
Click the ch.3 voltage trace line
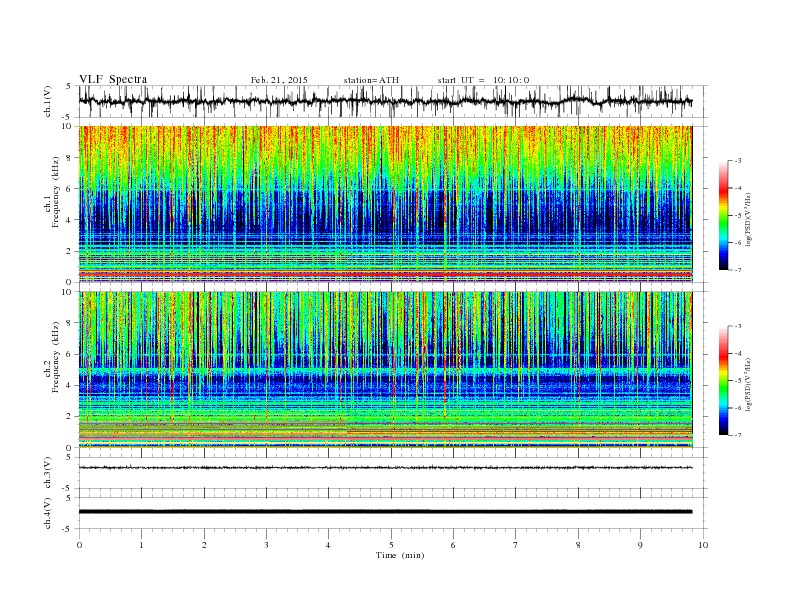tap(385, 468)
